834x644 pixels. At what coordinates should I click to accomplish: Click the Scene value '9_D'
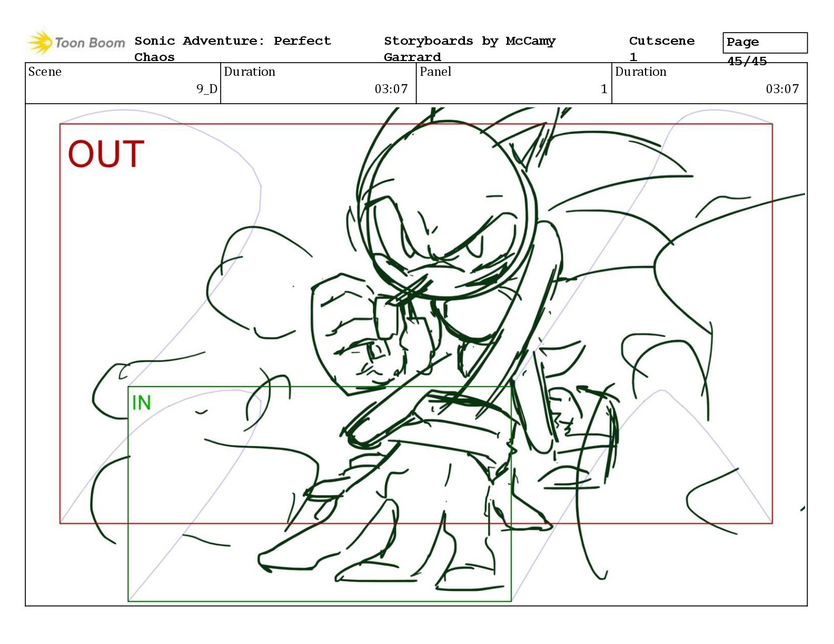pyautogui.click(x=207, y=89)
